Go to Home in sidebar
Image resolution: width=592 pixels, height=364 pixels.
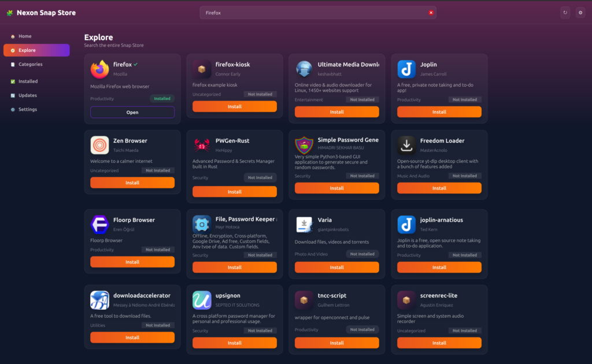[x=36, y=36]
